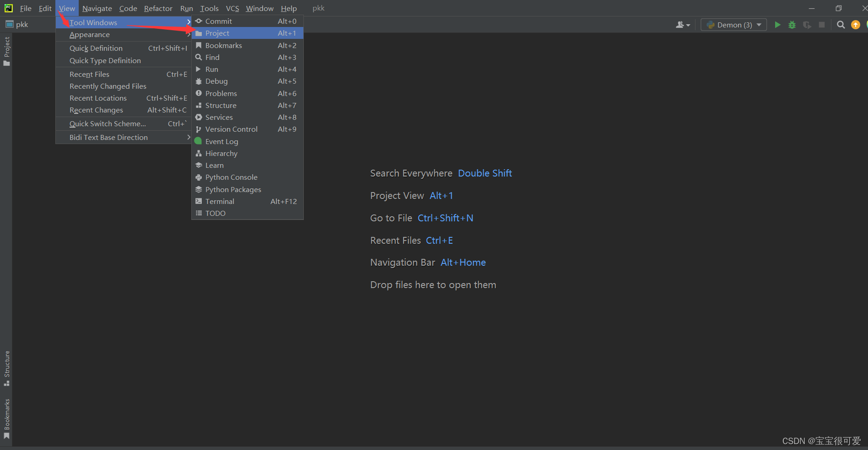This screenshot has height=450, width=868.
Task: Open Hierarchy tool window entry
Action: point(247,153)
